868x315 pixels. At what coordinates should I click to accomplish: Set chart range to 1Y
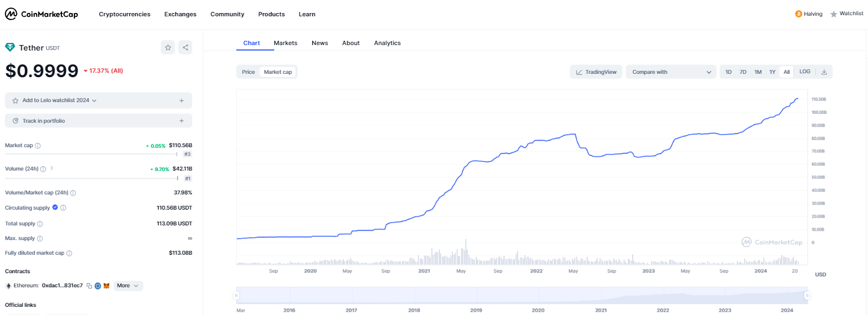click(772, 72)
